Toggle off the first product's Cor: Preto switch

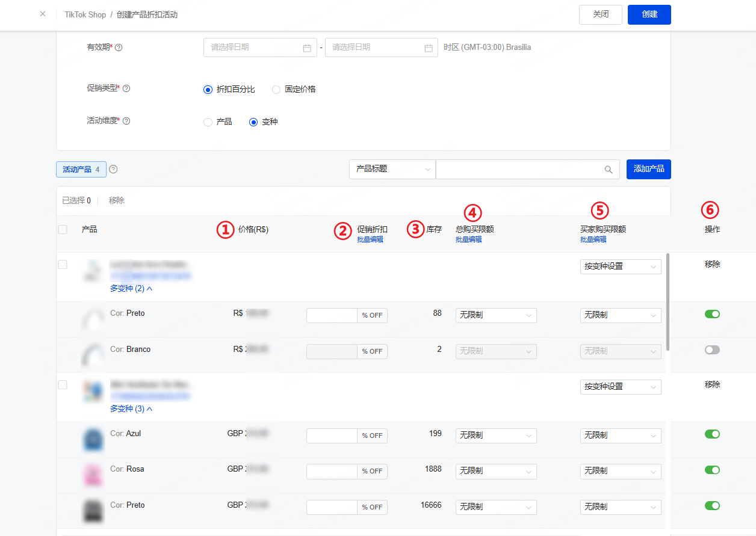[x=712, y=314]
